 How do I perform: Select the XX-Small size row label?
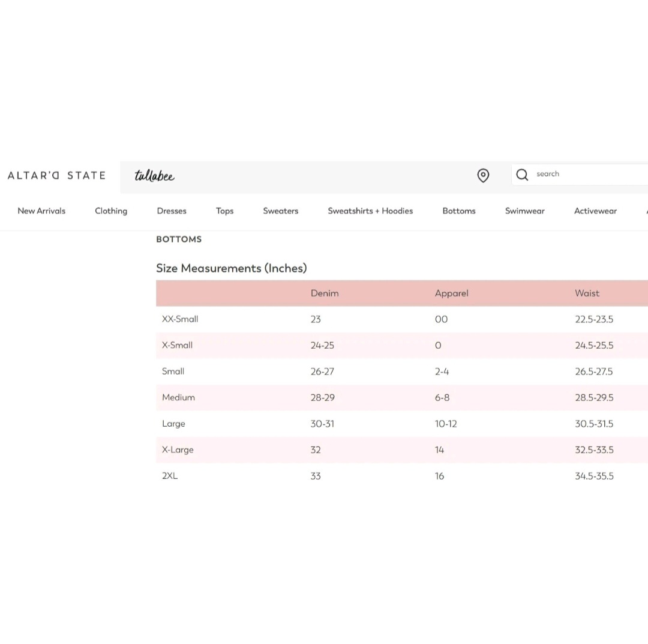click(180, 319)
